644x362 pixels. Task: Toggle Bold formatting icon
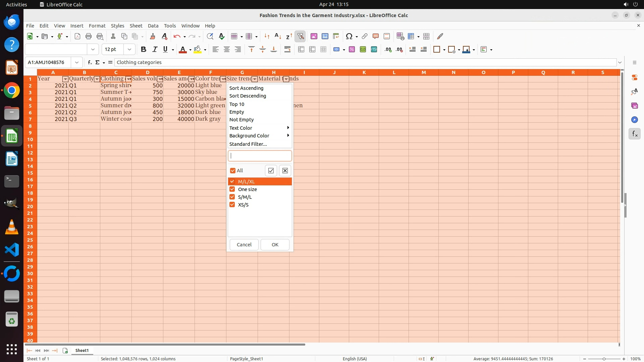point(144,49)
